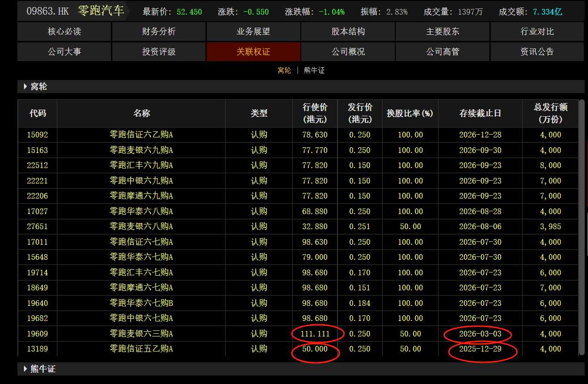Screen dimensions: 588x384
Task: Click the 代码 column header
Action: pyautogui.click(x=38, y=113)
